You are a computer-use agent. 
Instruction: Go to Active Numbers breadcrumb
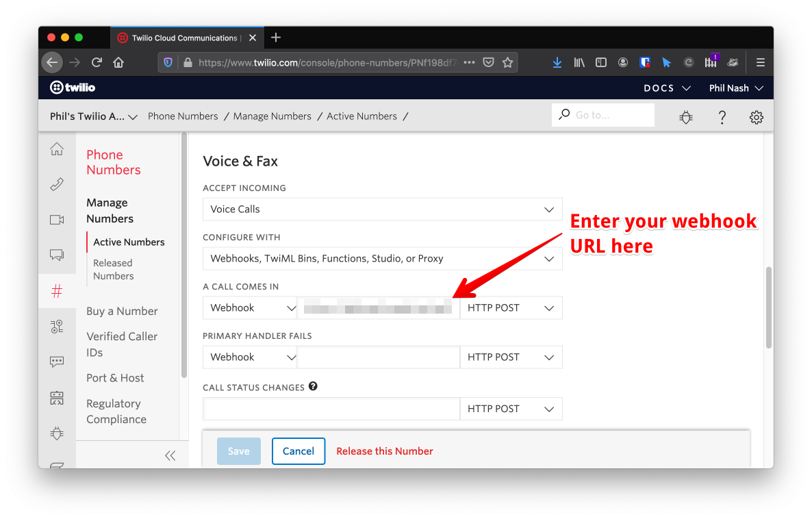tap(361, 116)
